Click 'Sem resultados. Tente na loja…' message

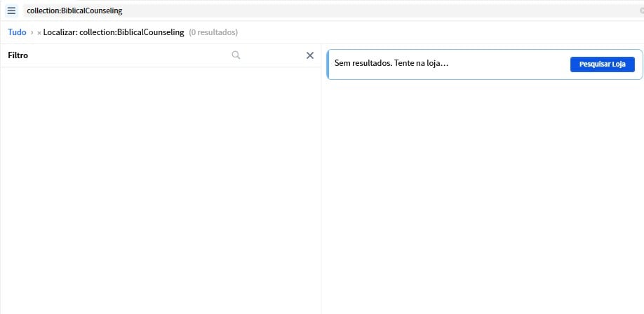tap(391, 63)
